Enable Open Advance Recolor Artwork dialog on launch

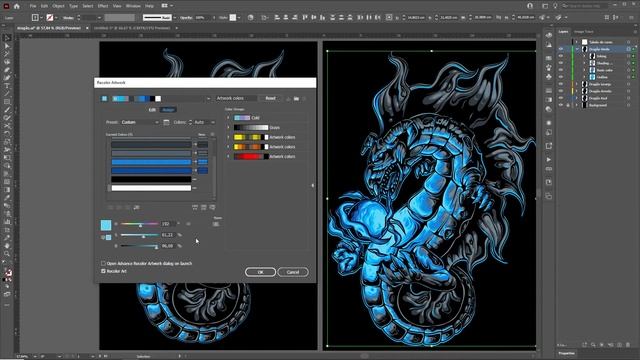tap(103, 264)
